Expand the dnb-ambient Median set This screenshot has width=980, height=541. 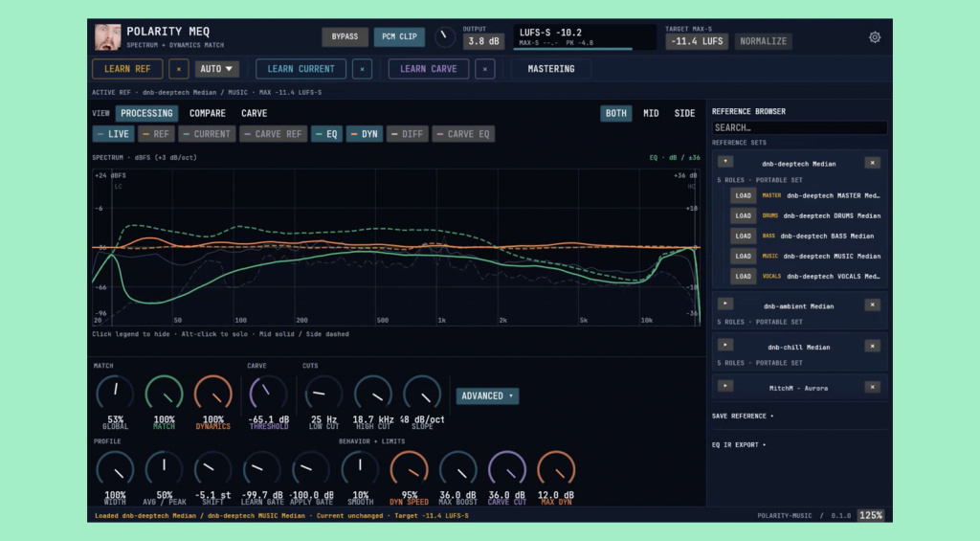click(725, 304)
